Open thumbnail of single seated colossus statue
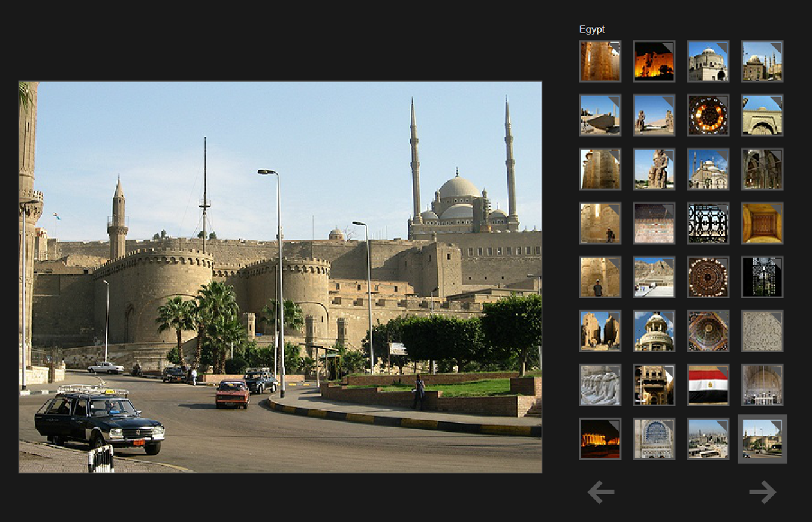 654,169
